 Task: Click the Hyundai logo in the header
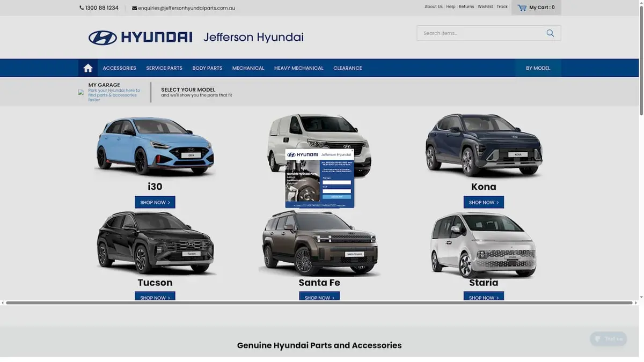click(141, 38)
